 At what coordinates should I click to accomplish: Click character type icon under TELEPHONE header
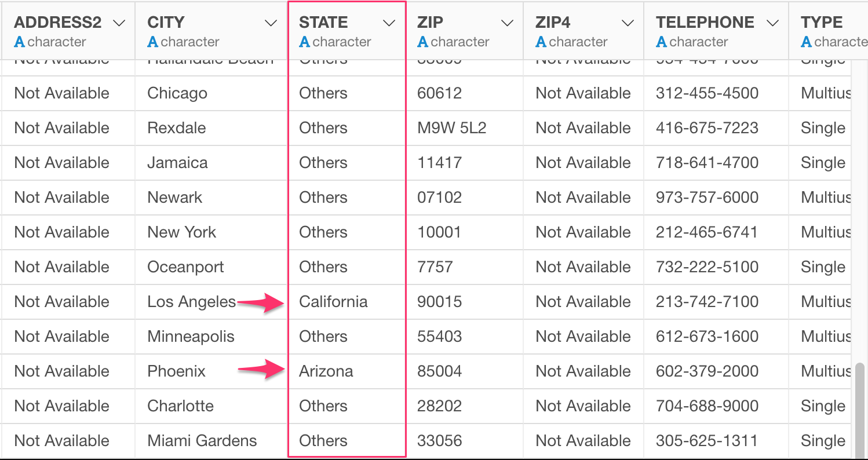coord(661,42)
